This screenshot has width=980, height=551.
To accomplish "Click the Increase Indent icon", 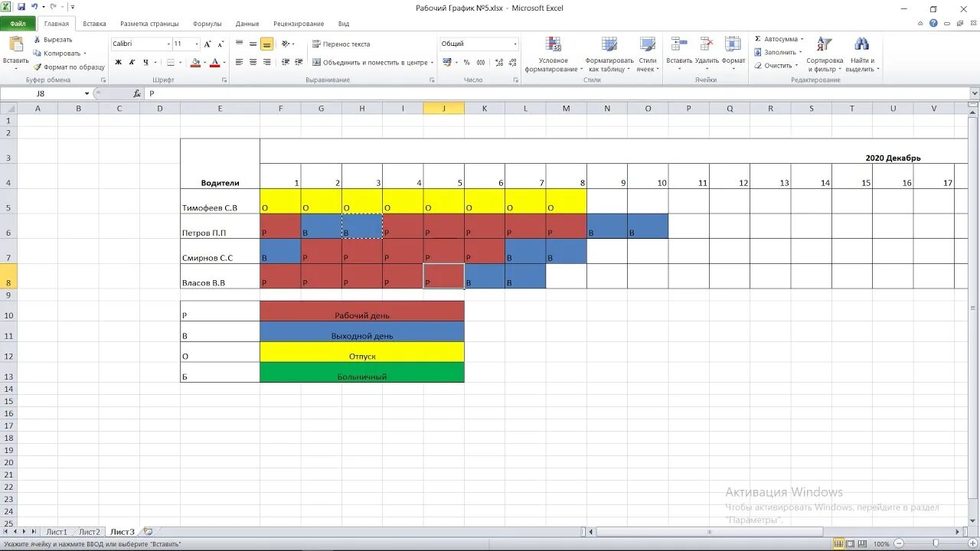I will point(298,63).
